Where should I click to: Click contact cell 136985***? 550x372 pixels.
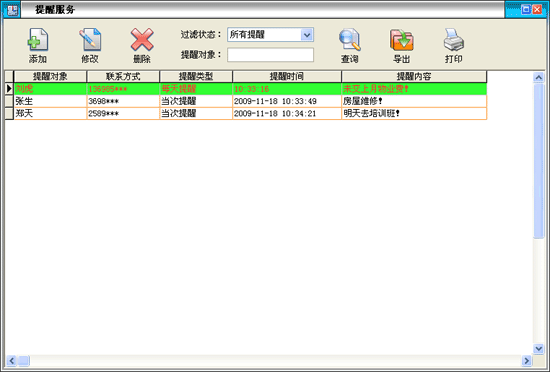click(x=123, y=89)
